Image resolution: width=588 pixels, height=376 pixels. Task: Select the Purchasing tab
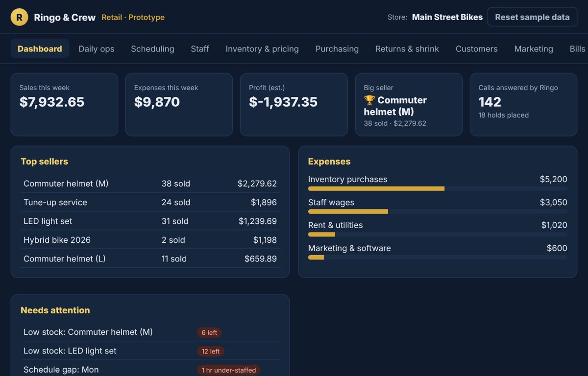[337, 49]
